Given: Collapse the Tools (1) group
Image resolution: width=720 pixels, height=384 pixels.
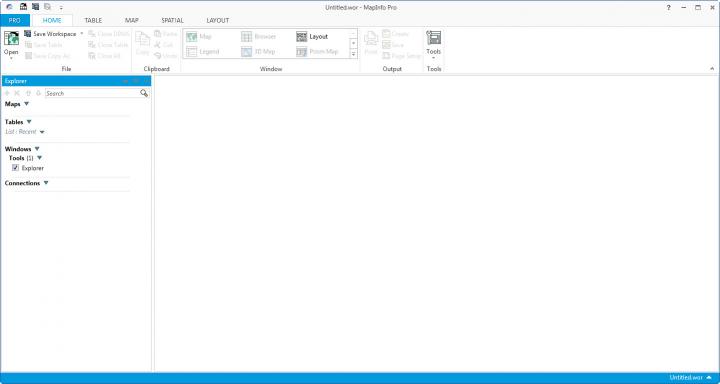Looking at the screenshot, I should pyautogui.click(x=39, y=158).
